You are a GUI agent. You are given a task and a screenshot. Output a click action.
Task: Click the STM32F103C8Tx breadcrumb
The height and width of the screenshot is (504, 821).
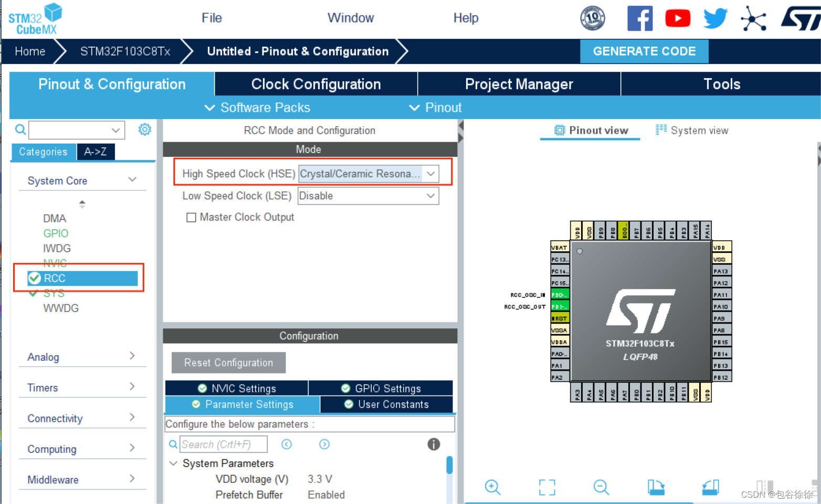125,51
